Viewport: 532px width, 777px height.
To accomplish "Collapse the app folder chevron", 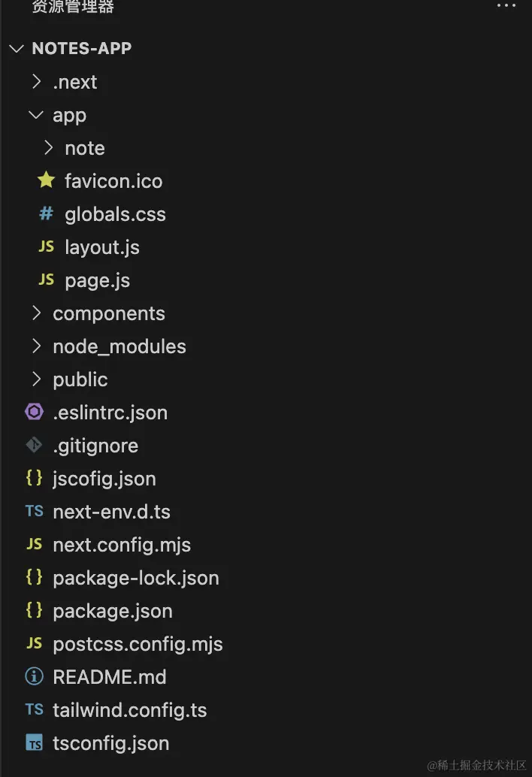I will [x=35, y=115].
